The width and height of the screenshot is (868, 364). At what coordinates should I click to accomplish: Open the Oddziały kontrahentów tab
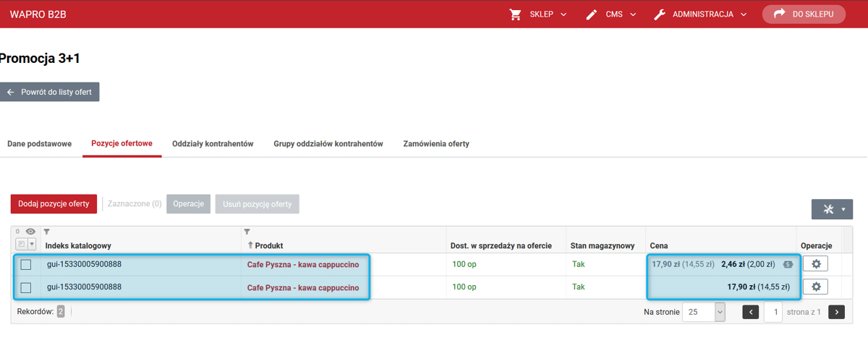(x=213, y=144)
